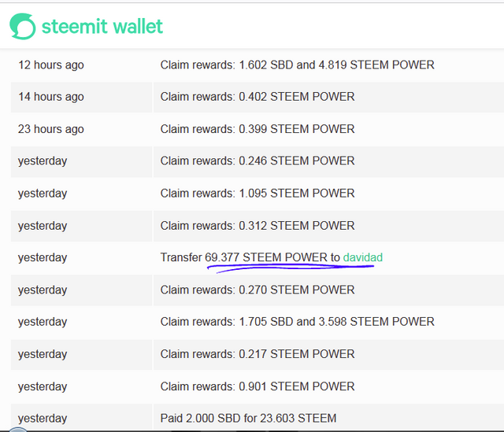Click 'Claim rewards: 1.095 STEEM POWER' entry

[x=258, y=194]
